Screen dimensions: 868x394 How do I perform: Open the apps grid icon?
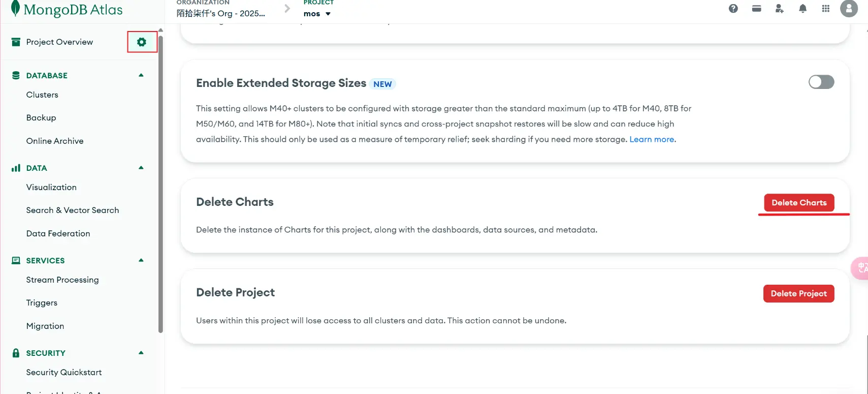pos(825,9)
